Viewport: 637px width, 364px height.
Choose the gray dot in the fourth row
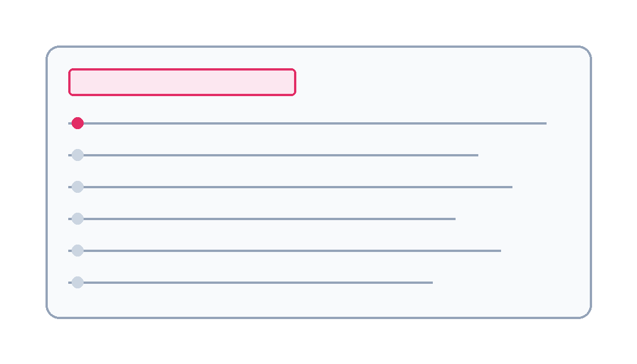78,219
